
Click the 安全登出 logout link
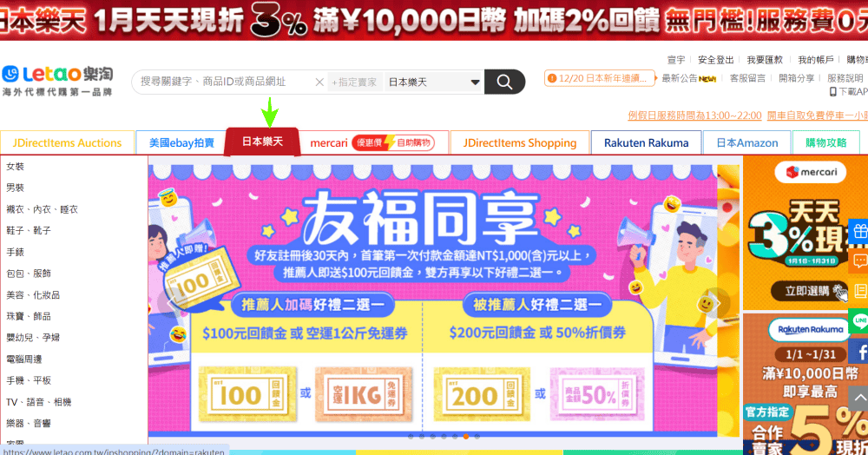(x=715, y=60)
